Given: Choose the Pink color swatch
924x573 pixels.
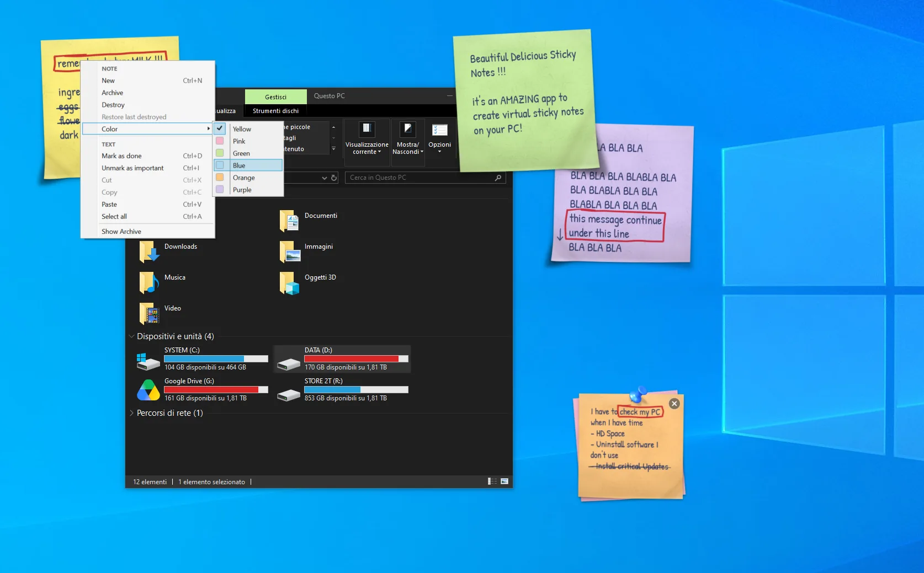Looking at the screenshot, I should pyautogui.click(x=220, y=141).
